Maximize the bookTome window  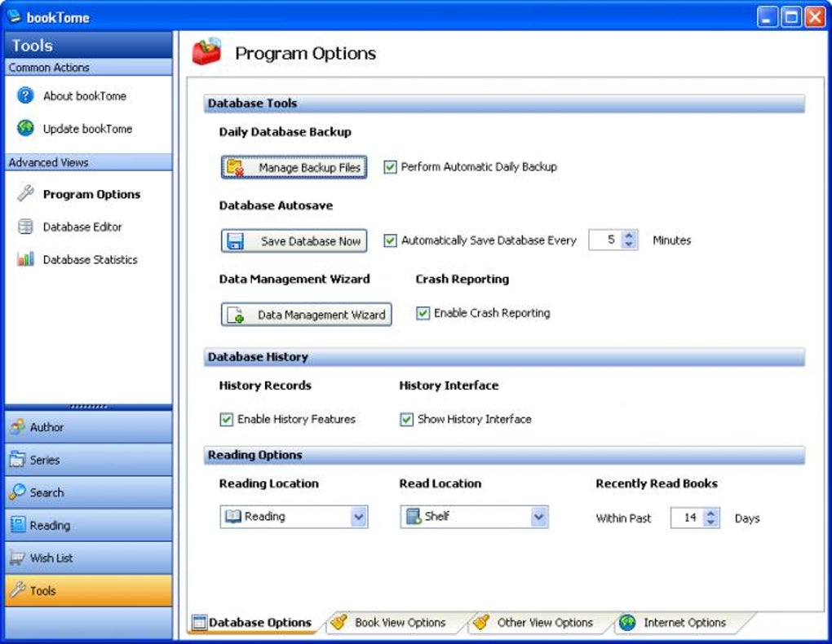pyautogui.click(x=791, y=17)
